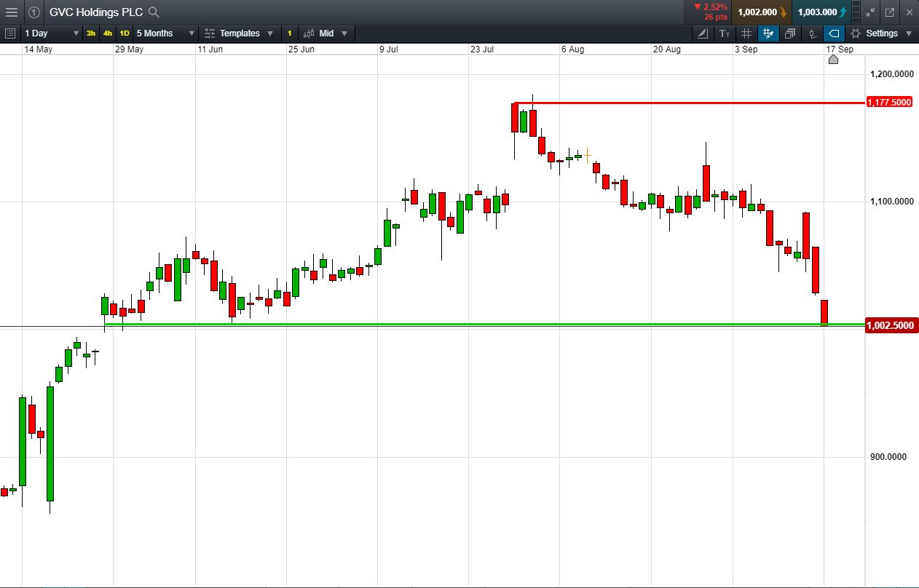Click the 29 May date label
919x588 pixels.
pyautogui.click(x=129, y=49)
